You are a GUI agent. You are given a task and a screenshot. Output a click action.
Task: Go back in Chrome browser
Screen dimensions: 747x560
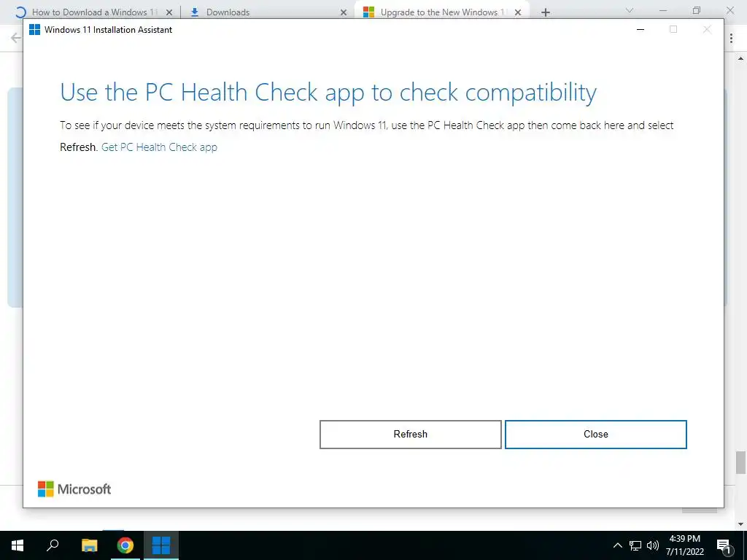(16, 38)
